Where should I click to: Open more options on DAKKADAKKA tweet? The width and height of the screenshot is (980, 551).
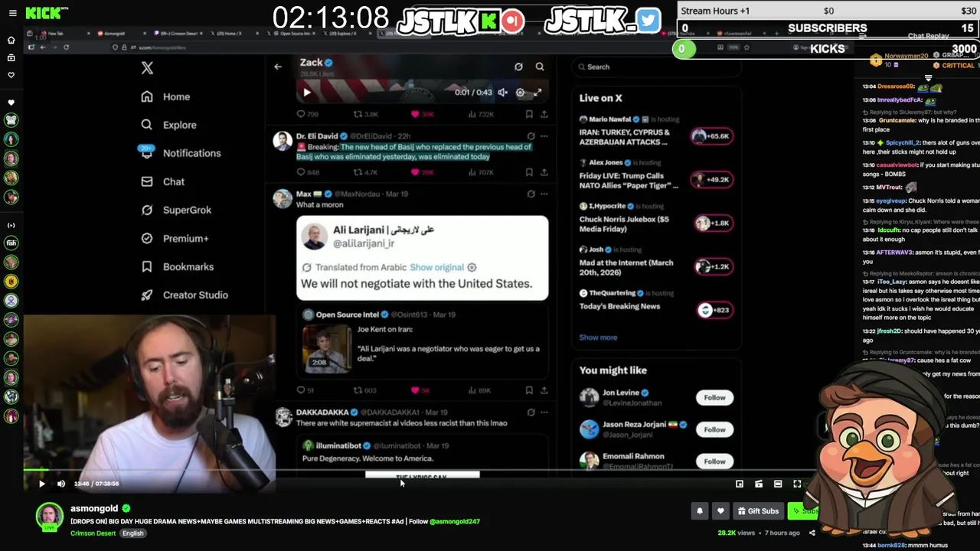click(x=544, y=412)
